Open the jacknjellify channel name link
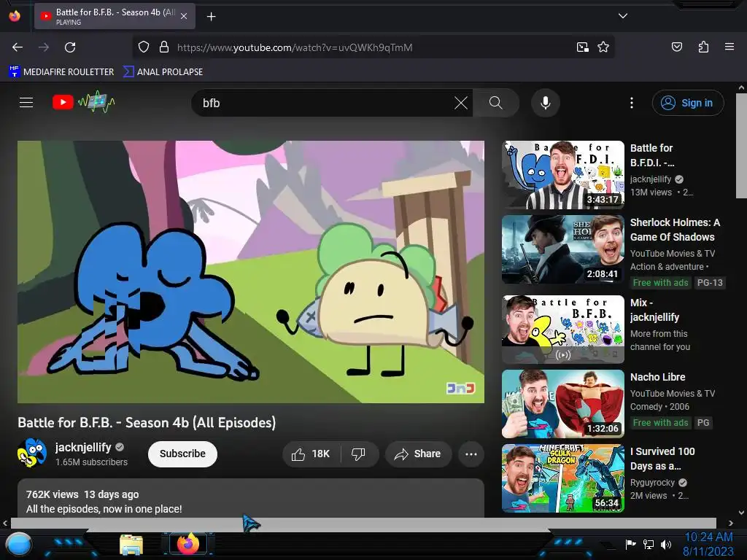The height and width of the screenshot is (560, 747). coord(83,447)
